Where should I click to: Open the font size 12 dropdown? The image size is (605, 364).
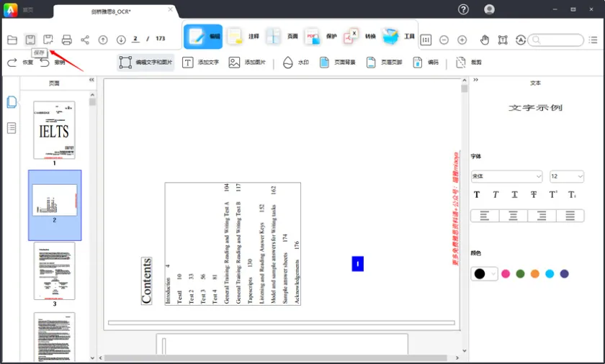[566, 176]
